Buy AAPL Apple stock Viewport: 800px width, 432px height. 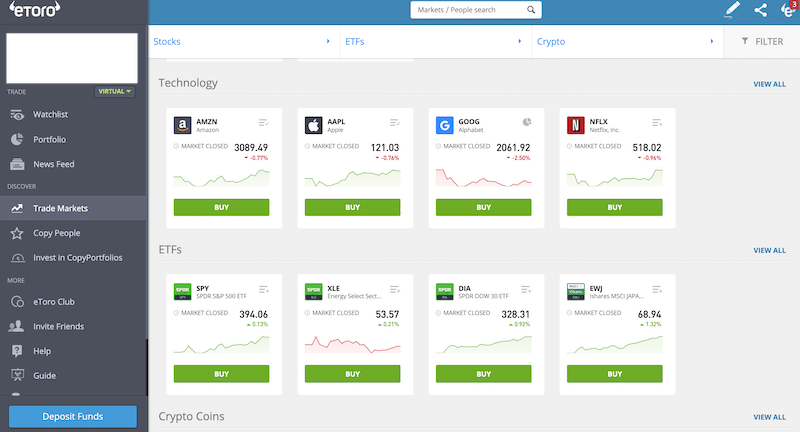tap(353, 207)
